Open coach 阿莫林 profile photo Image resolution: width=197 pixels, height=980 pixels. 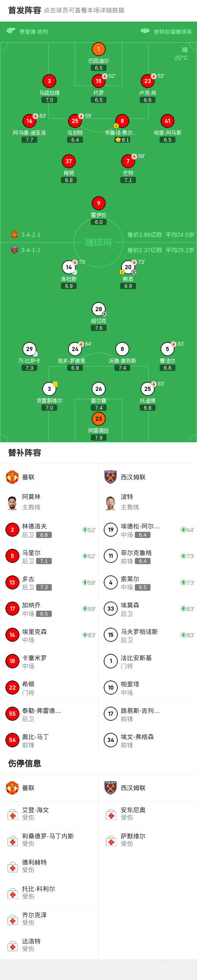(12, 502)
